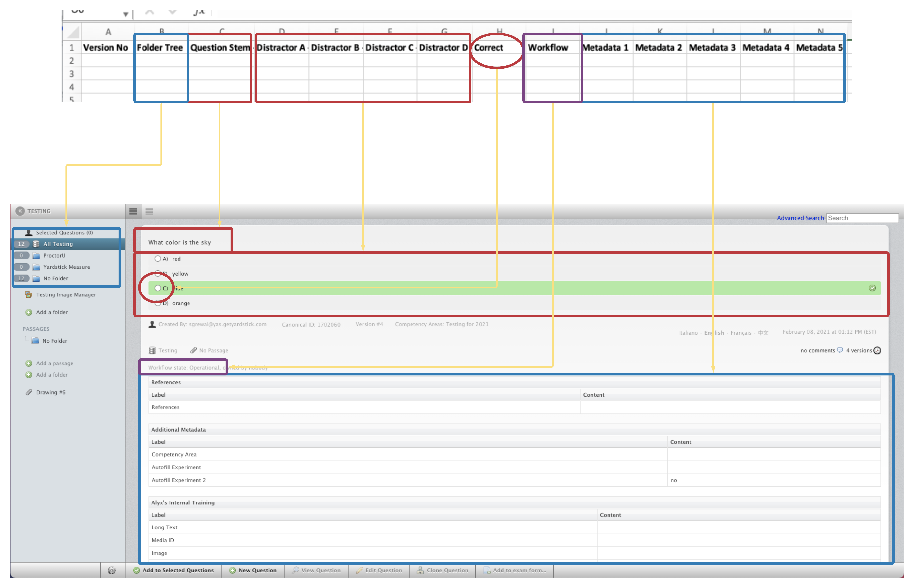Open the cell name box dropdown arrow
914x588 pixels.
[125, 14]
